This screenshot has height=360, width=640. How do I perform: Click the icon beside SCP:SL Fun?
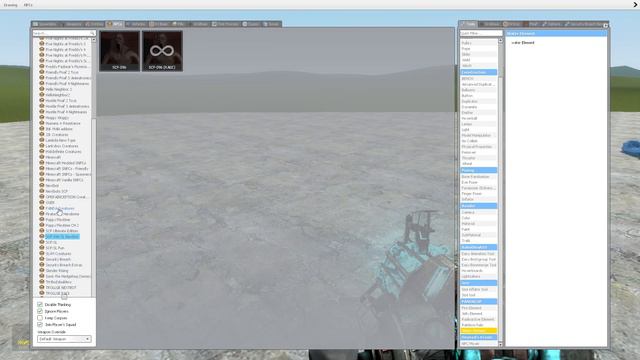coord(42,248)
